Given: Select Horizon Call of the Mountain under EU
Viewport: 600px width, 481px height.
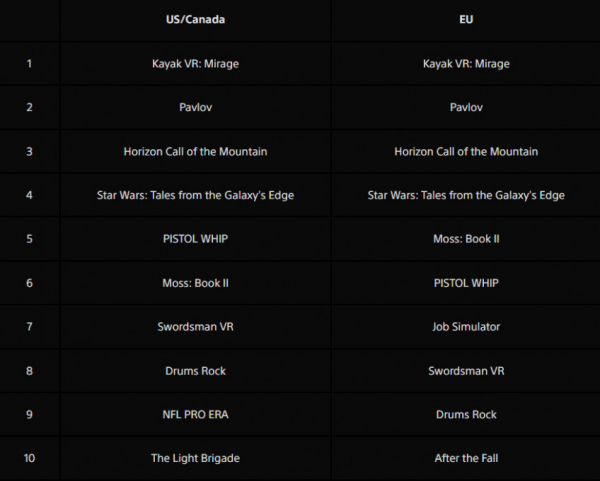Looking at the screenshot, I should coord(466,152).
